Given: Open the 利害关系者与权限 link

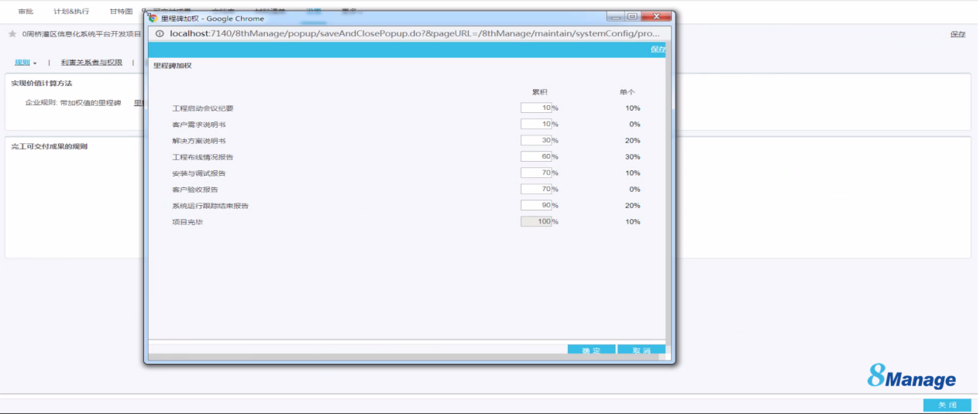Looking at the screenshot, I should coord(91,63).
